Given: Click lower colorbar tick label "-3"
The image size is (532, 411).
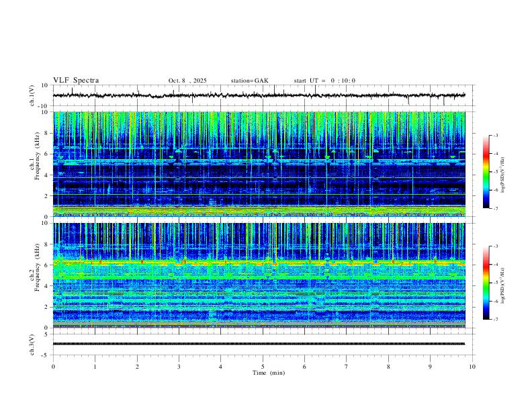Looking at the screenshot, I should [x=495, y=246].
